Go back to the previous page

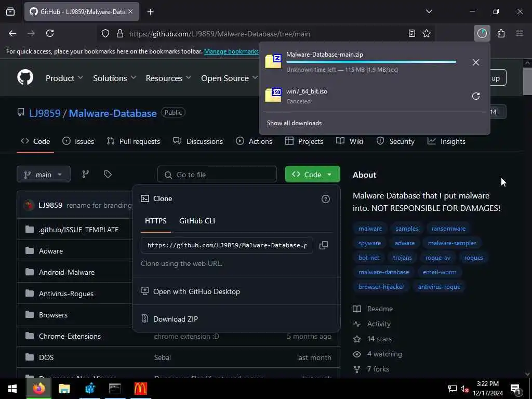[12, 33]
